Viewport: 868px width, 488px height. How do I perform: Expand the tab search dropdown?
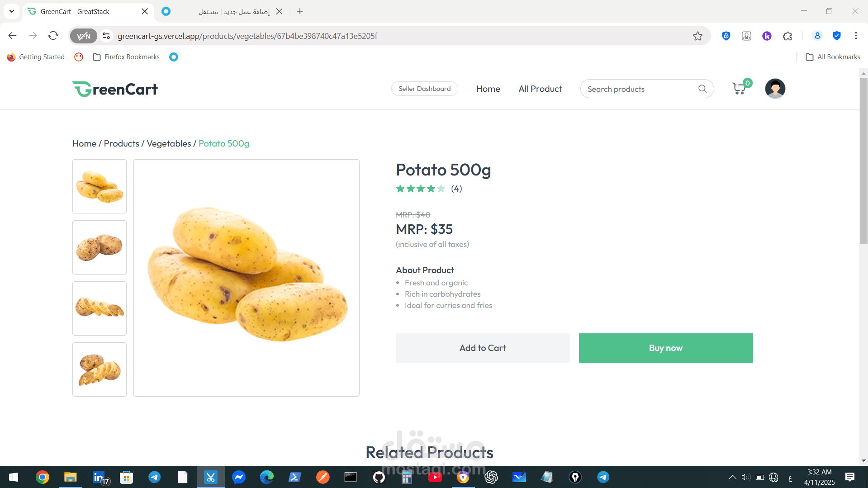[x=12, y=11]
